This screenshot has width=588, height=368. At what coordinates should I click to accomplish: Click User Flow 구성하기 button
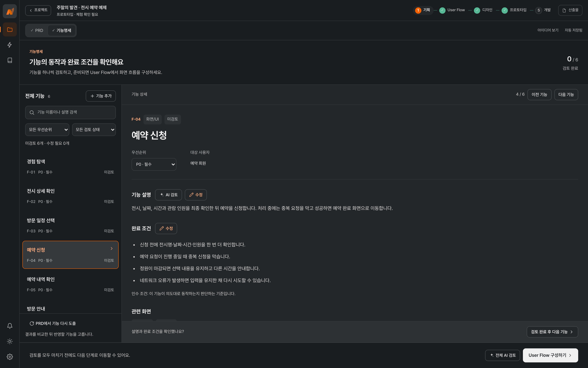550,355
